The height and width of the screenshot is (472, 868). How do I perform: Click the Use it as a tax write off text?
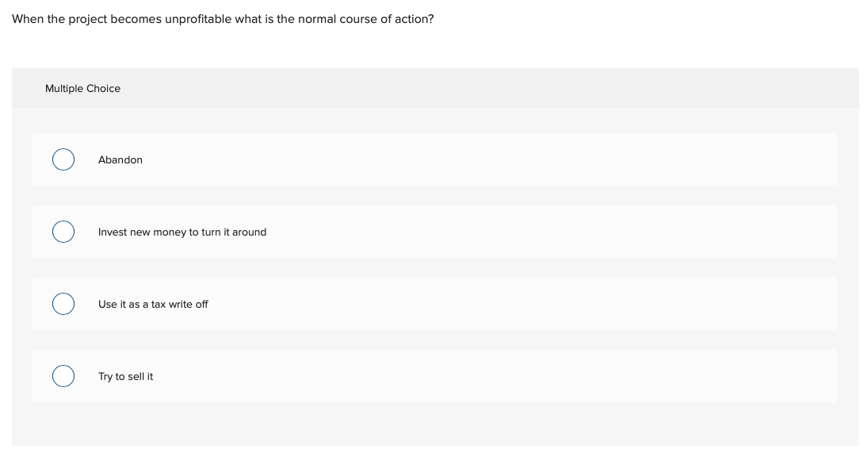[153, 304]
